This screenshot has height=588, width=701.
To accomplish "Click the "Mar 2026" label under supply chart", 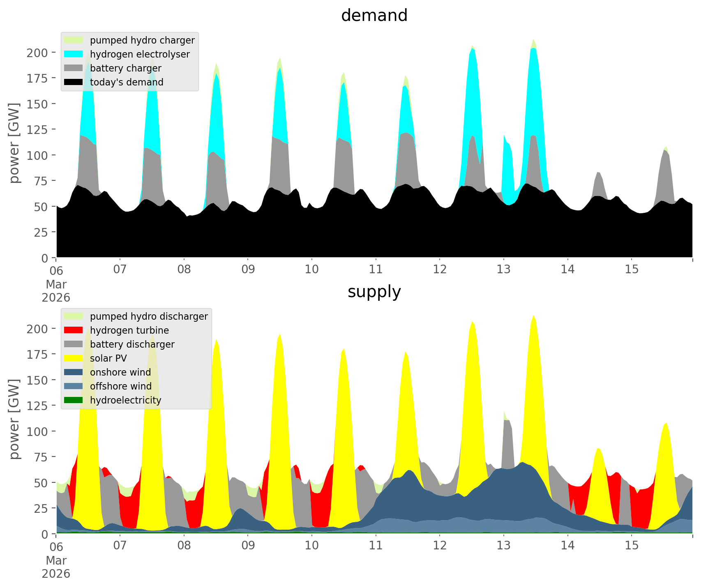I will 56,567.
